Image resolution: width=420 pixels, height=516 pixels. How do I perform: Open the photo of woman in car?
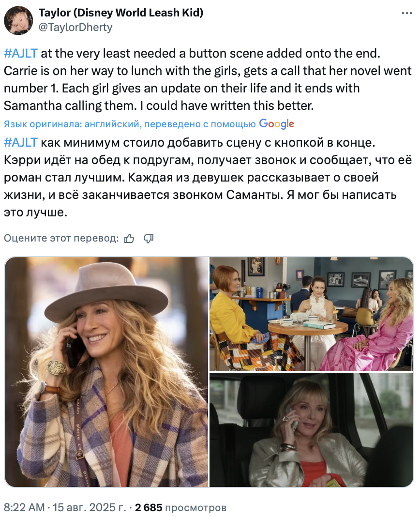312,430
